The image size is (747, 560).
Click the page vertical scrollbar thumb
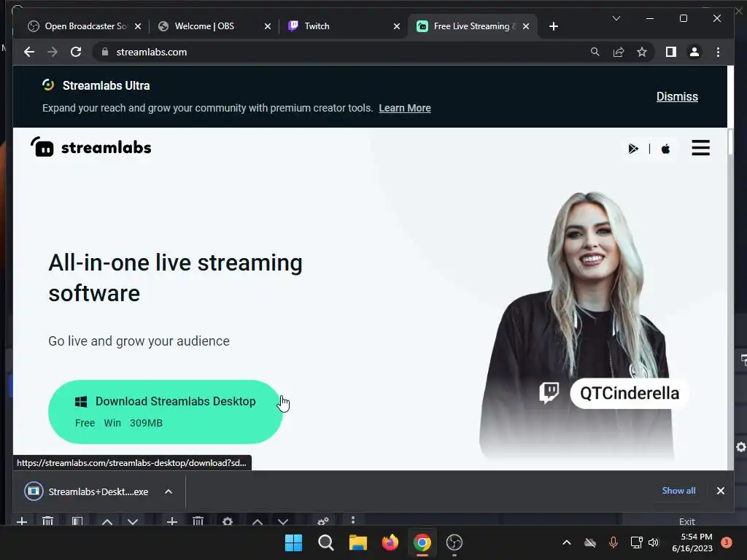click(x=730, y=141)
